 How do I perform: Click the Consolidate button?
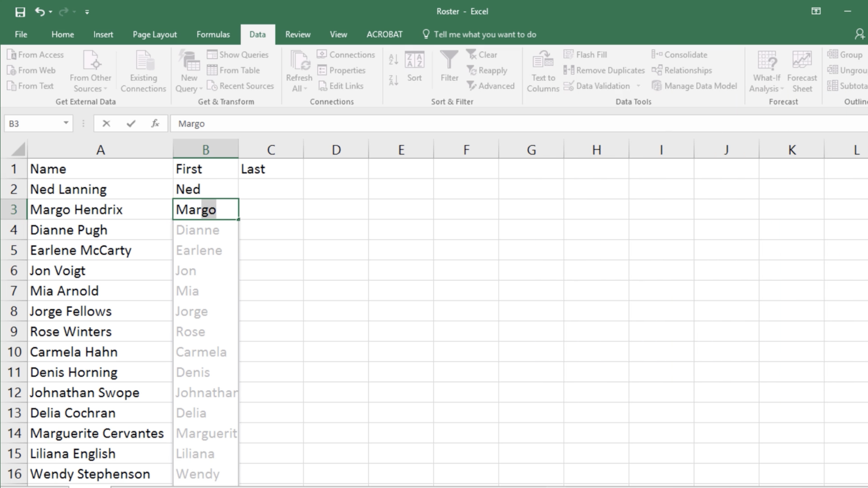[x=679, y=55]
